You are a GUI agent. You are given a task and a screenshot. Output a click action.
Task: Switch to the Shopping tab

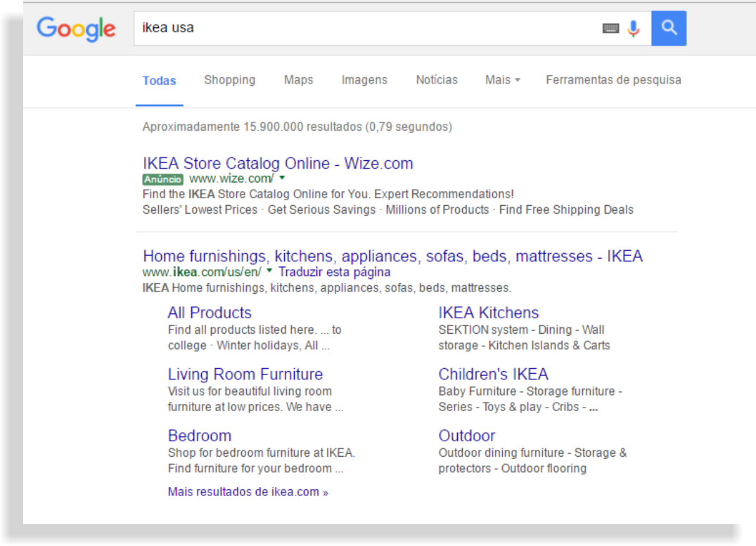(229, 80)
